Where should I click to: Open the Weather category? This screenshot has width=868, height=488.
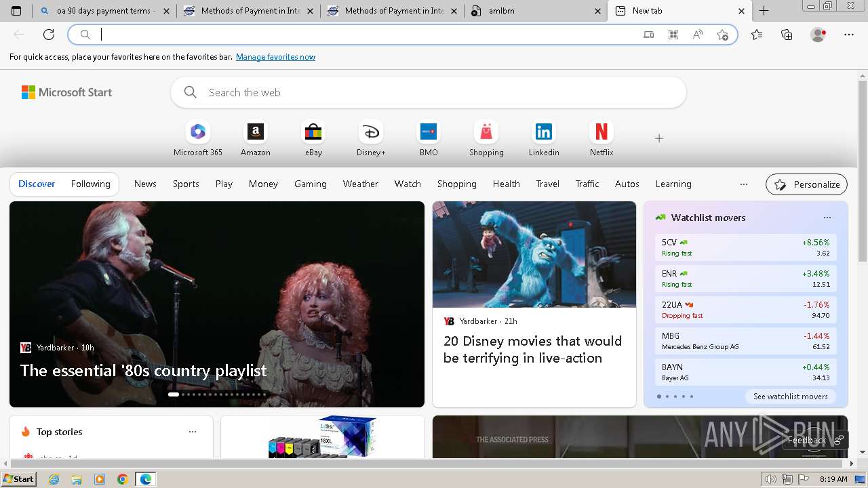tap(360, 184)
